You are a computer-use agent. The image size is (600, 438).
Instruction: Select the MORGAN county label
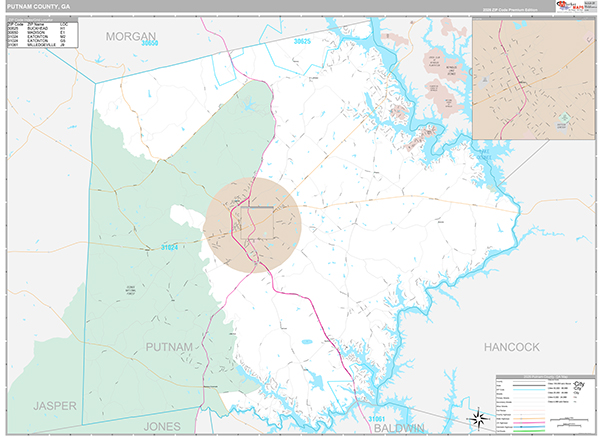click(x=130, y=36)
